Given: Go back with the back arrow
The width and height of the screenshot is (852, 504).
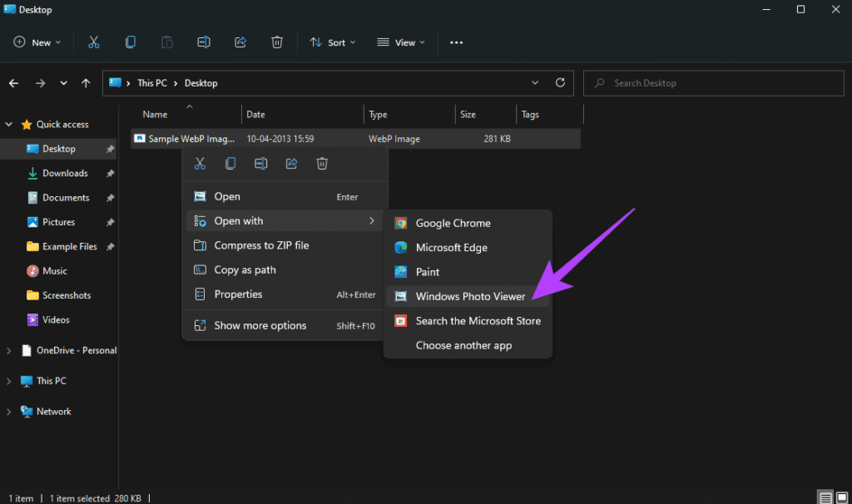Looking at the screenshot, I should (x=14, y=83).
